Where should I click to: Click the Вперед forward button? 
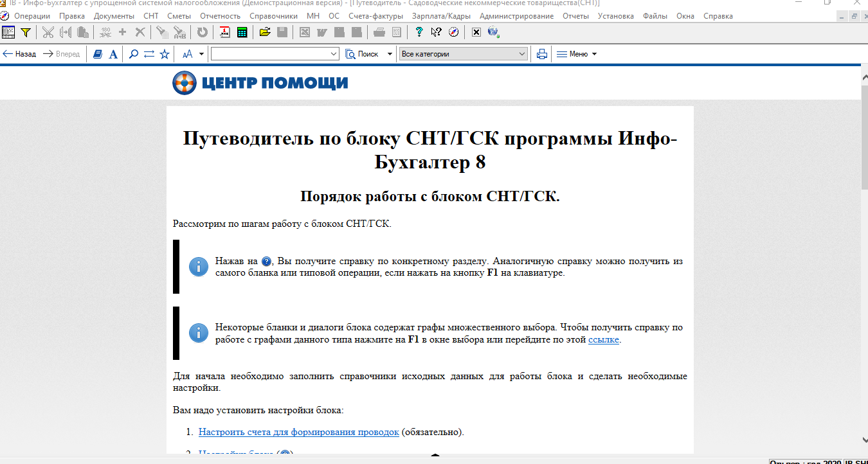(62, 54)
